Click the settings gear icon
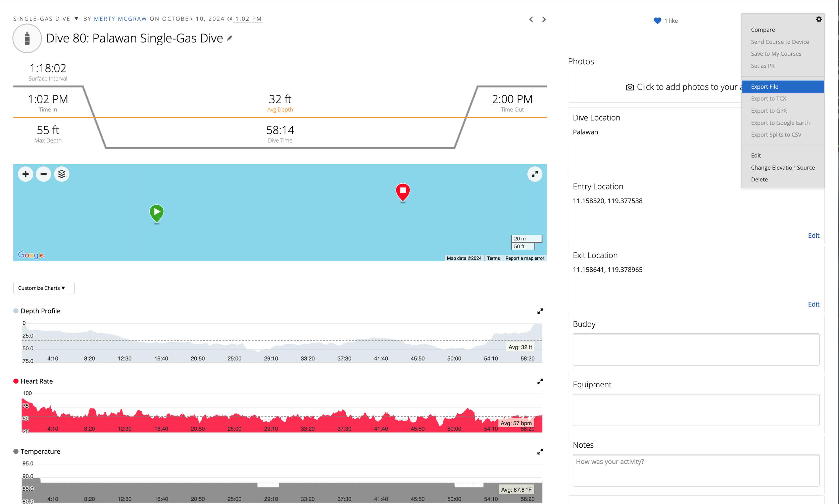This screenshot has width=839, height=504. (x=818, y=19)
